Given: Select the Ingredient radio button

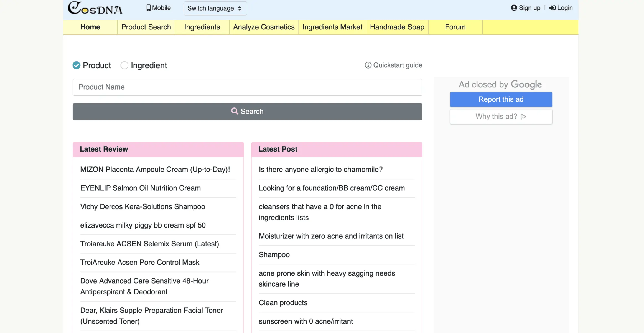Looking at the screenshot, I should coord(124,65).
